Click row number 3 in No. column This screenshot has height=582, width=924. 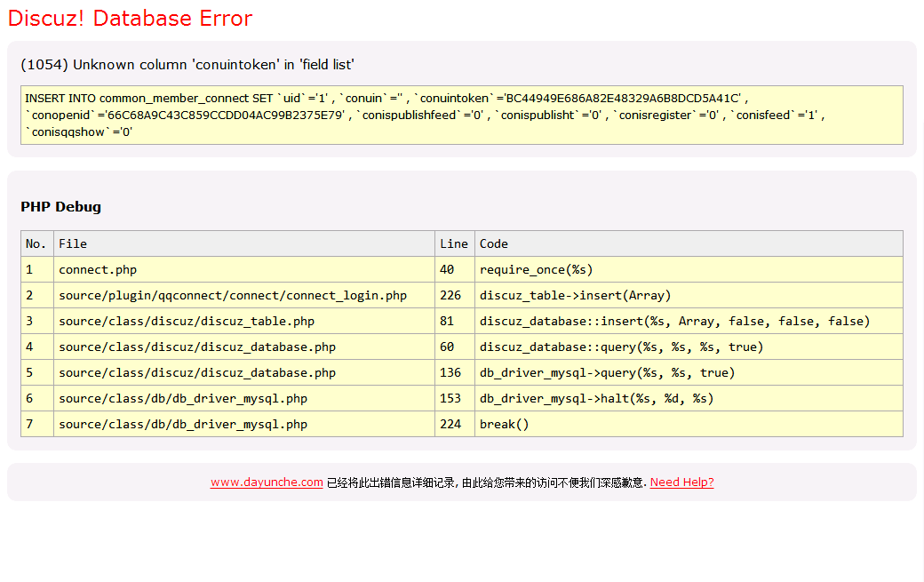[x=37, y=321]
